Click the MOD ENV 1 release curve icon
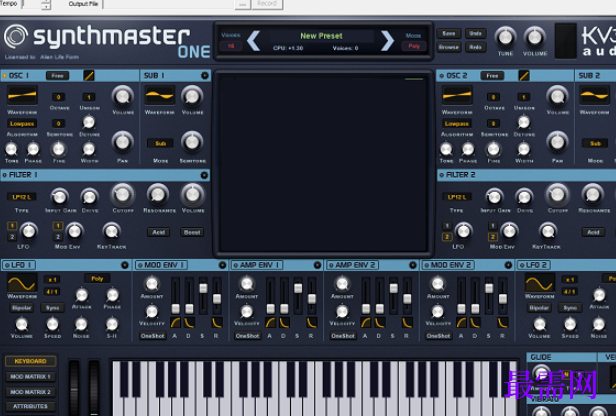 216,323
